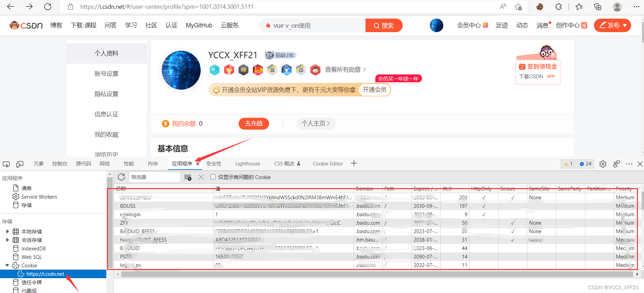This screenshot has width=644, height=293.
Task: Reload the page with refresh icon
Action: 48,6
